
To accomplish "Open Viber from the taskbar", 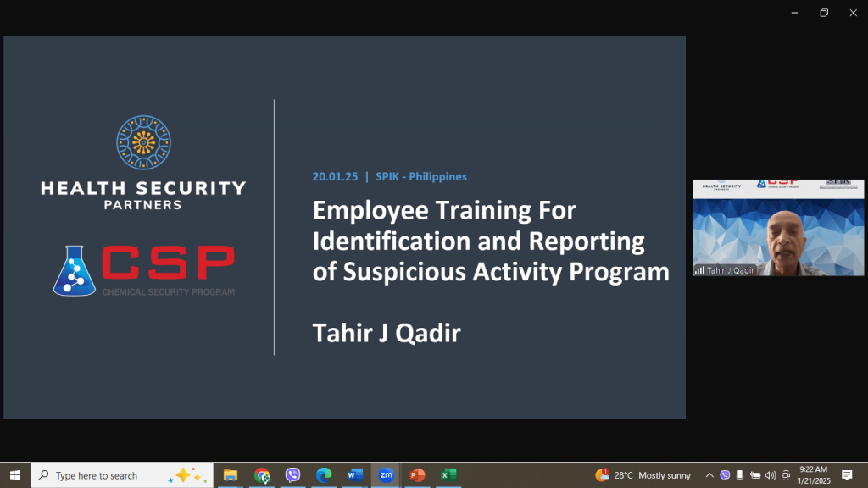I will [x=292, y=475].
